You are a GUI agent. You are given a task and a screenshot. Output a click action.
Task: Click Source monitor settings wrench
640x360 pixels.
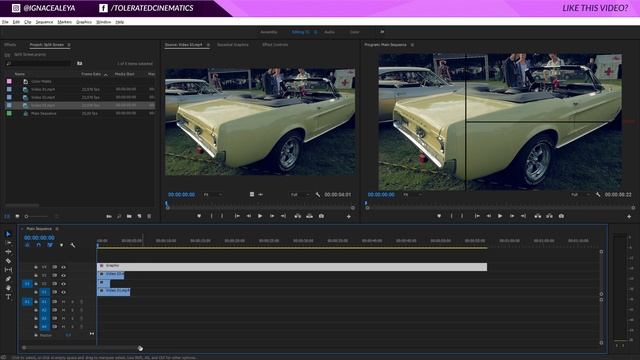pyautogui.click(x=318, y=195)
